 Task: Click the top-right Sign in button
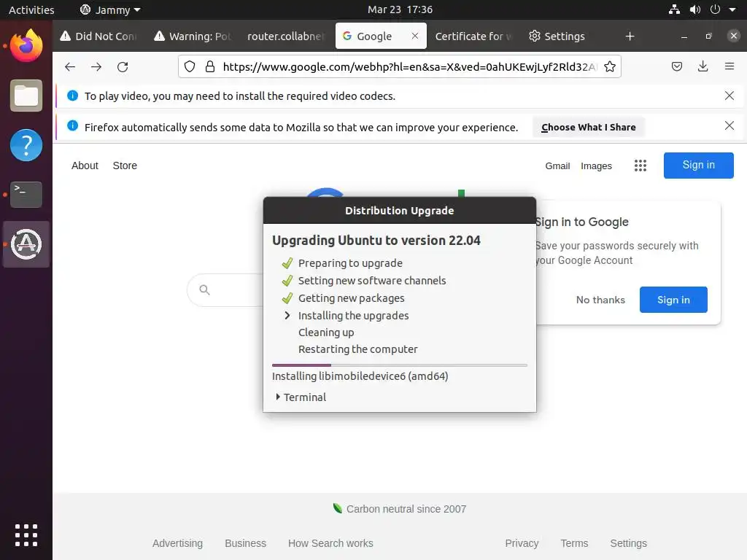[x=698, y=166]
